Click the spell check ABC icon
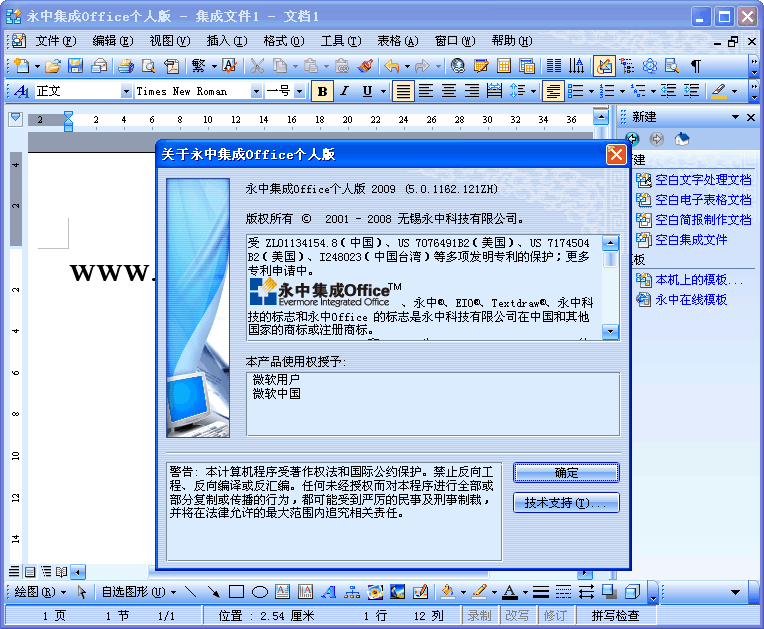This screenshot has width=764, height=629. (229, 65)
